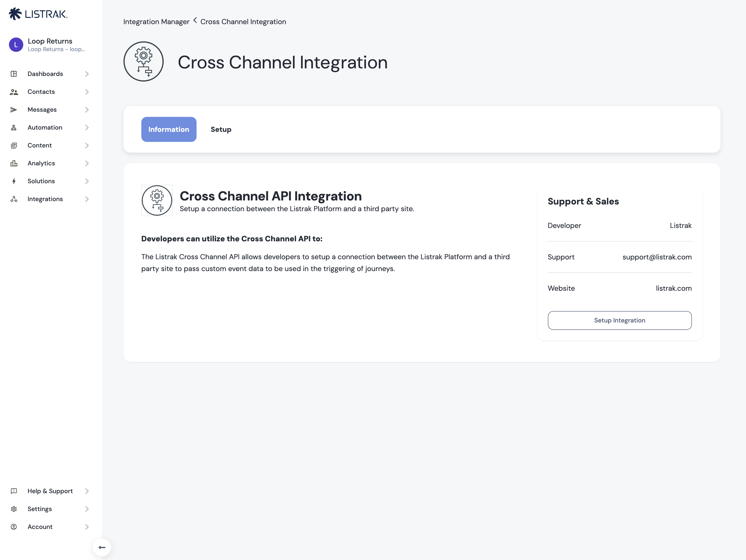
Task: Open the Loop Returns account avatar
Action: pos(16,44)
